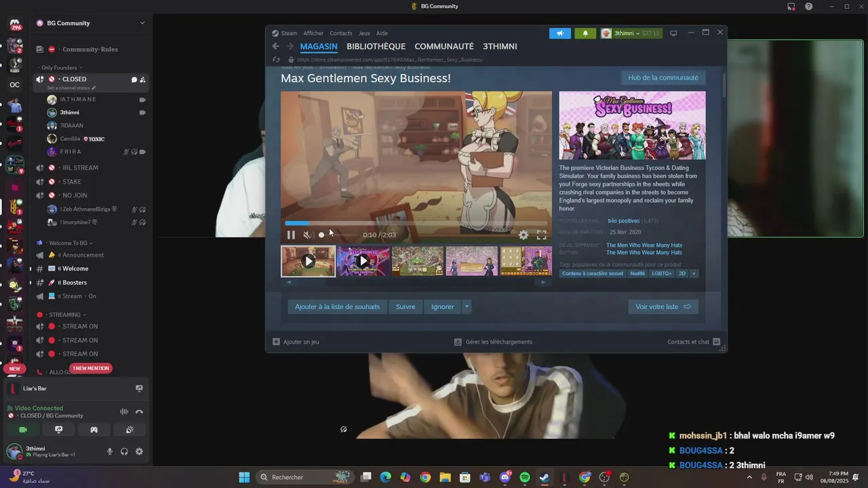Reload the Steam store page
This screenshot has width=868, height=488.
pos(275,60)
